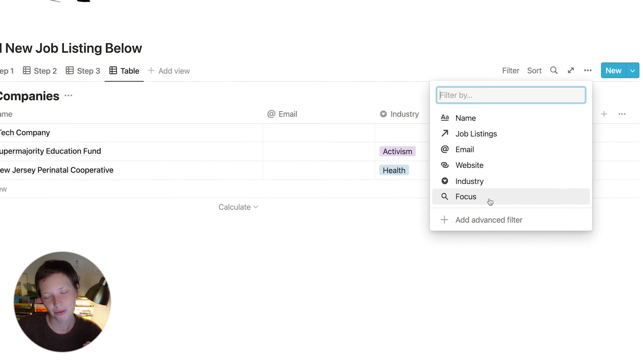Open the Companies title three-dot menu
Screen dimensions: 643x364
coord(68,96)
